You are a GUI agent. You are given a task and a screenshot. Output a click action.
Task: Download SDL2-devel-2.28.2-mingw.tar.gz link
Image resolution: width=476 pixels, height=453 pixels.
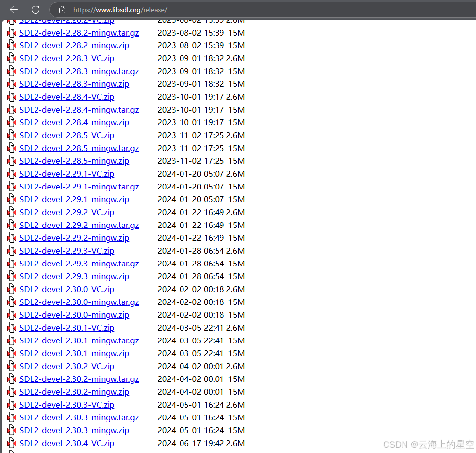coord(79,33)
